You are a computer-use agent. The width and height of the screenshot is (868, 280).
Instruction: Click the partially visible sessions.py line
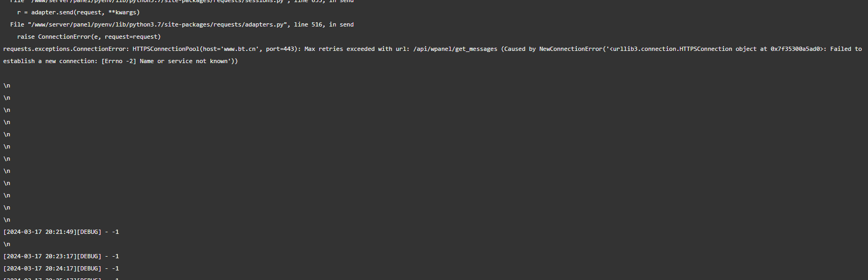tap(182, 2)
